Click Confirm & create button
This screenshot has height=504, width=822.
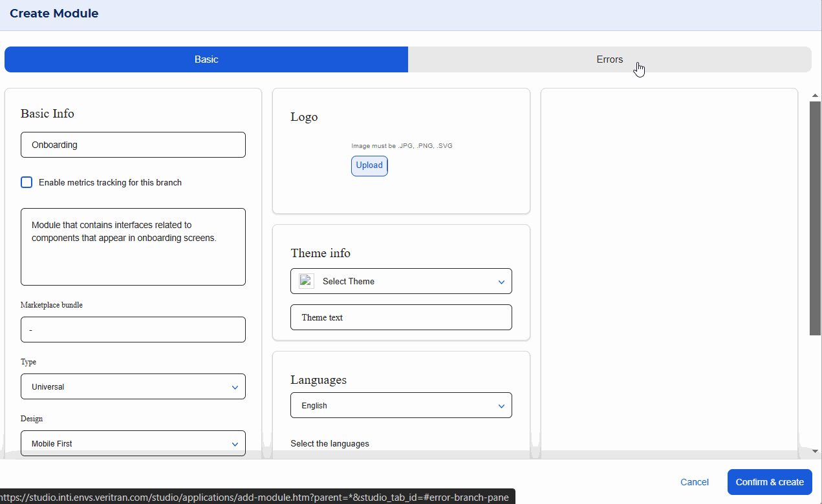click(769, 482)
